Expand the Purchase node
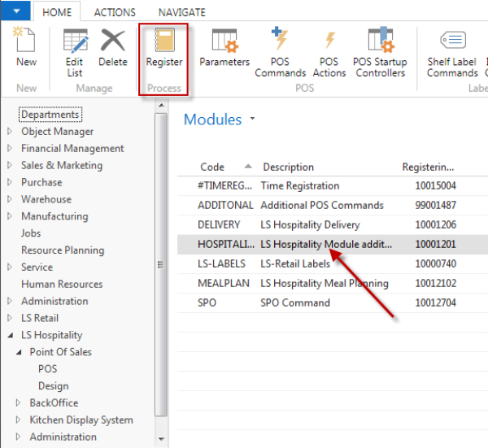 pos(10,182)
